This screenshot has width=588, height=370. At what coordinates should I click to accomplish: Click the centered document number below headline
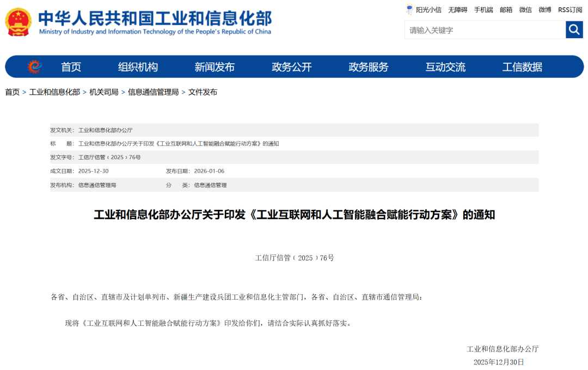(295, 258)
